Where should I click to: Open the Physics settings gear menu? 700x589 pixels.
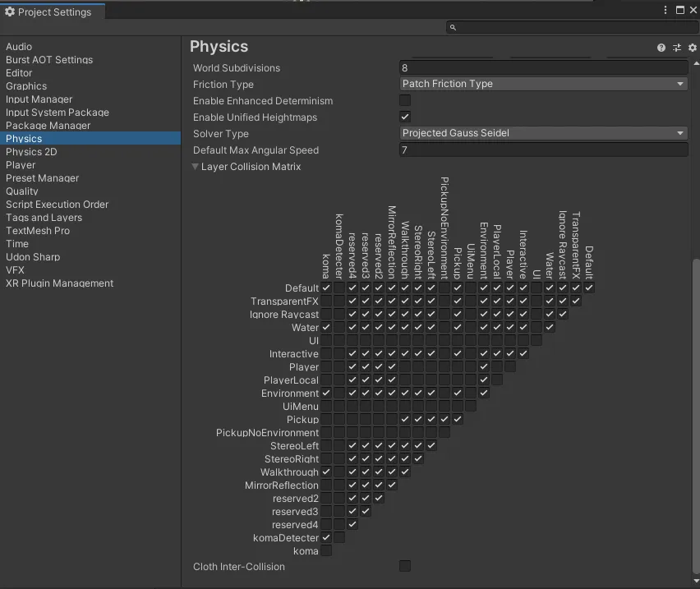click(692, 48)
